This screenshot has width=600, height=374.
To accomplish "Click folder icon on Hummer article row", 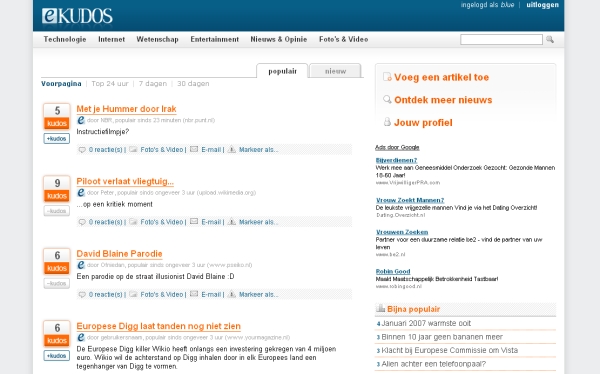I will (133, 149).
